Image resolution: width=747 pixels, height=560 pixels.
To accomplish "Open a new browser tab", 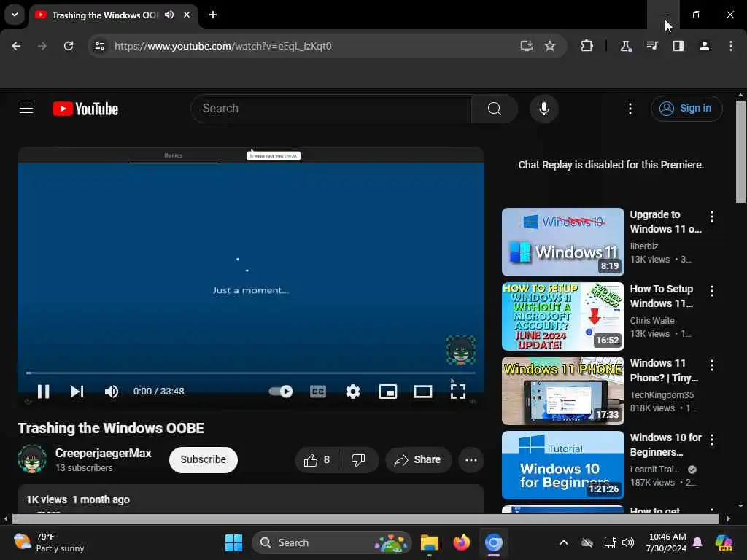I will click(x=213, y=15).
